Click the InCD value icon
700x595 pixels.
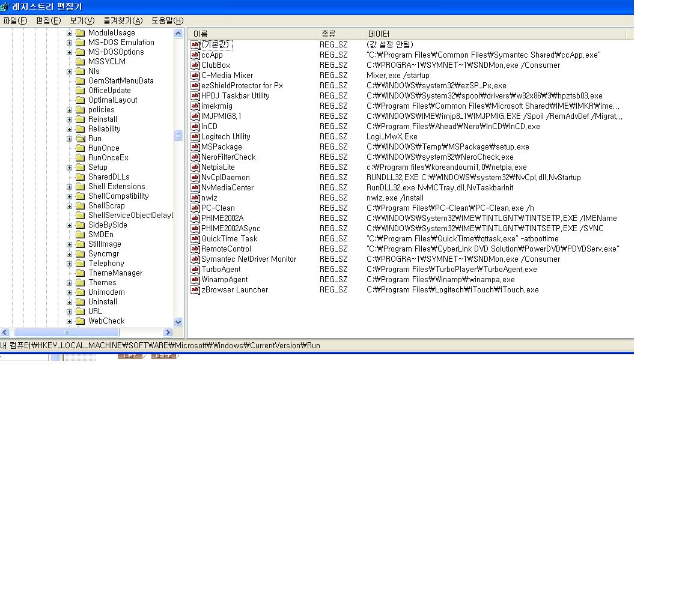195,127
